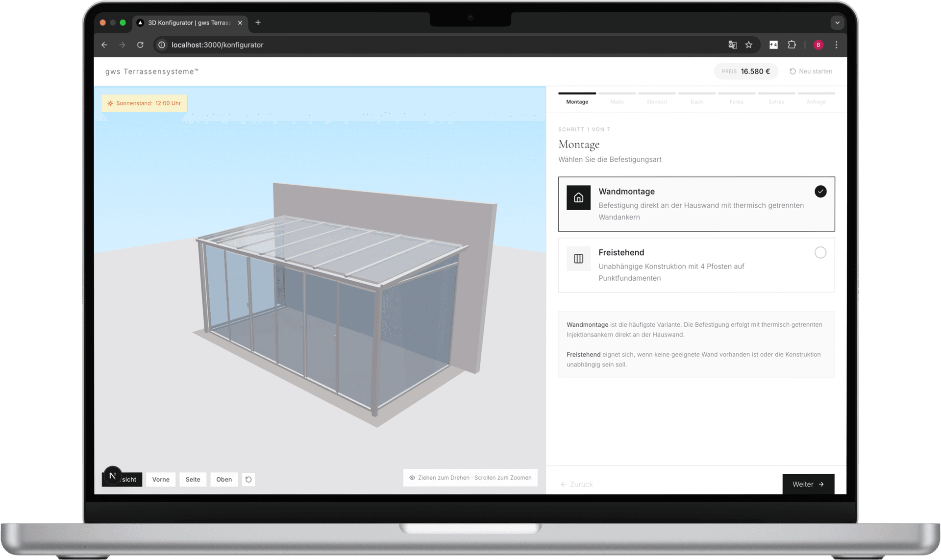
Task: Switch to the Vorne view
Action: [160, 479]
